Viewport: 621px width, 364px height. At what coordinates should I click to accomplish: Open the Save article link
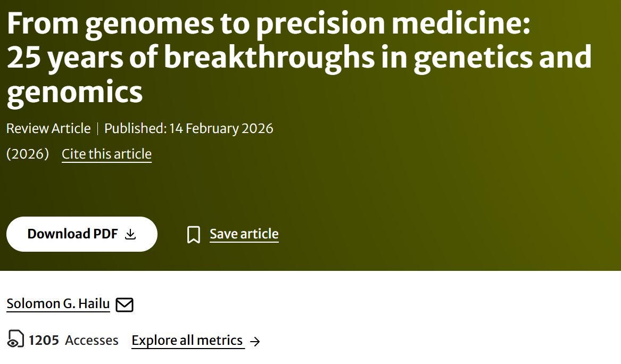244,234
